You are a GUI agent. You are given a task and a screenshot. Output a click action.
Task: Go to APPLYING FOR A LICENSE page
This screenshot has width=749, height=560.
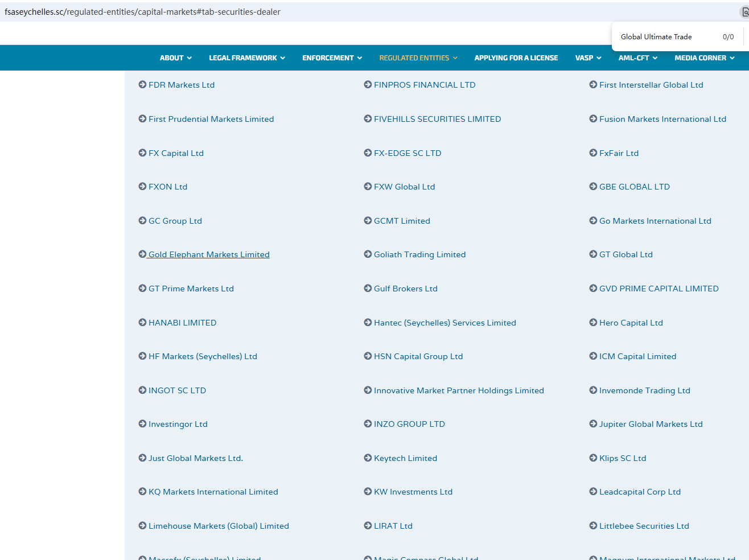pyautogui.click(x=516, y=58)
